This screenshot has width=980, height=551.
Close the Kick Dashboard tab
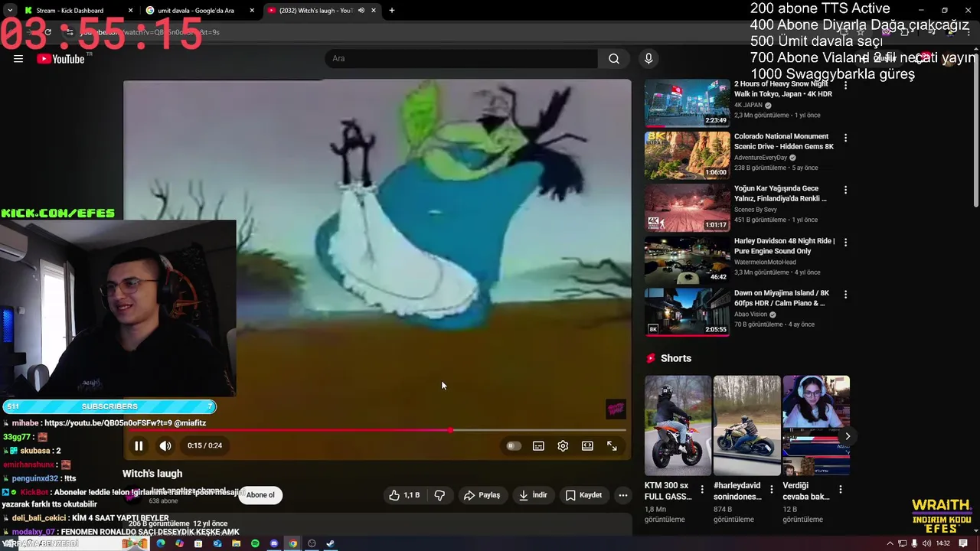[x=130, y=11]
